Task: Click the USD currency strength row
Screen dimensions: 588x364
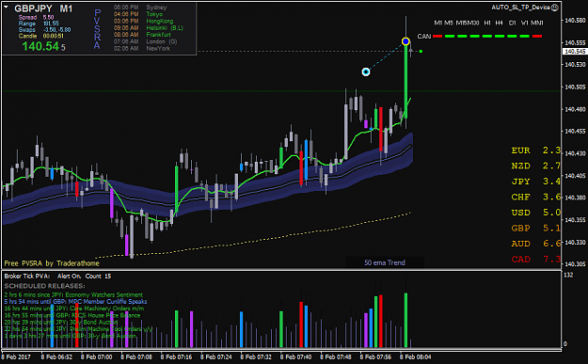Action: point(536,213)
